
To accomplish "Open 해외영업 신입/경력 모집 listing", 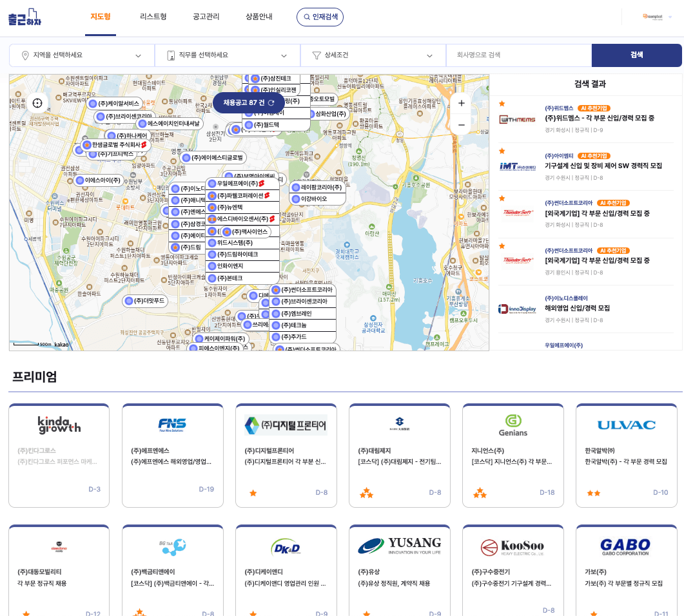I will coord(577,308).
